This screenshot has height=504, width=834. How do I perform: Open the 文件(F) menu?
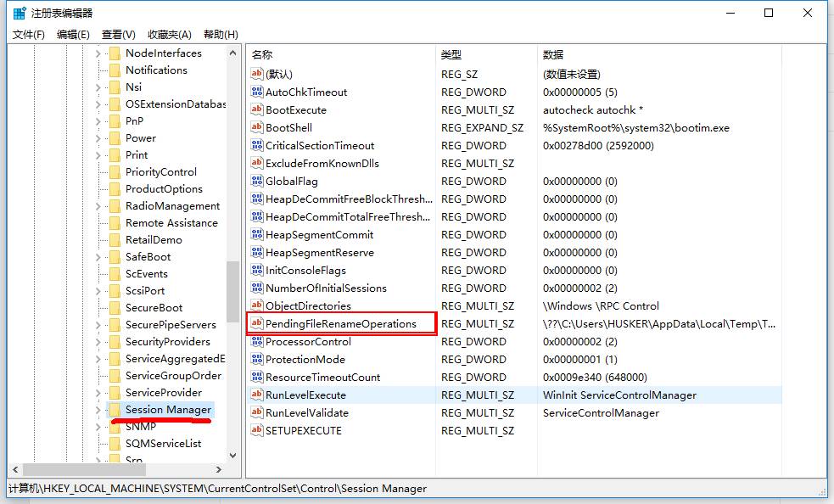pos(29,35)
